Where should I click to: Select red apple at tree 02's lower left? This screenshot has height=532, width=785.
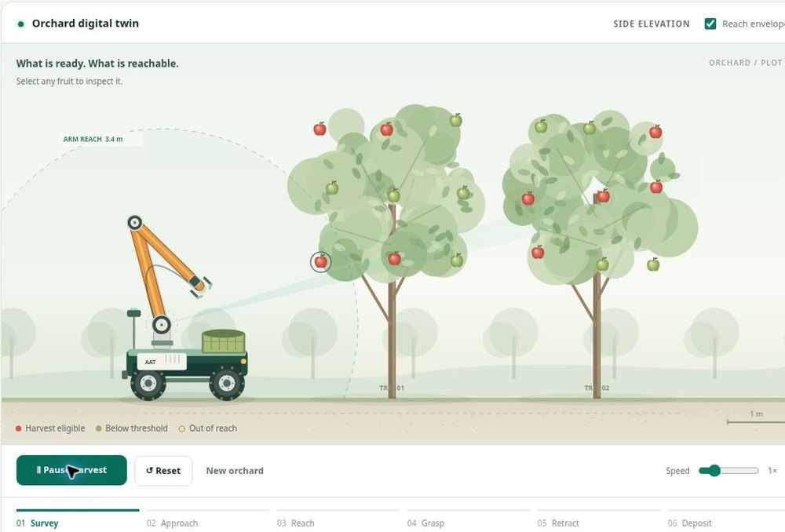point(538,252)
